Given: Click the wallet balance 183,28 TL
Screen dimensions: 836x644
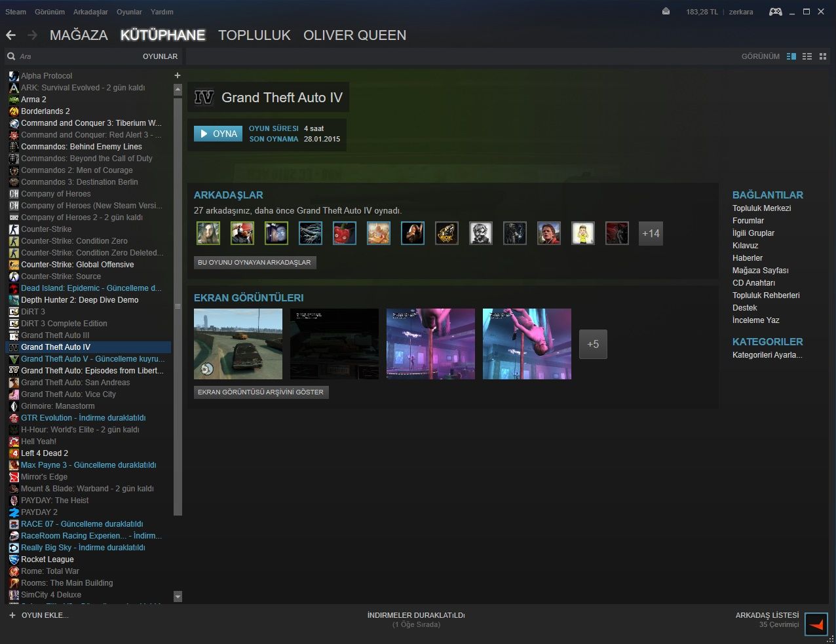Looking at the screenshot, I should click(702, 12).
